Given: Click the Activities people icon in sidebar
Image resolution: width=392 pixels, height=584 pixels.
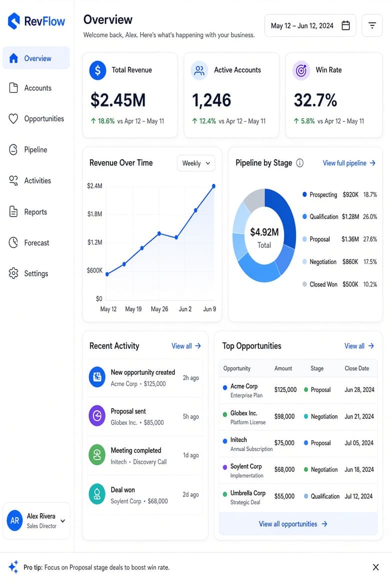Looking at the screenshot, I should pyautogui.click(x=13, y=180).
